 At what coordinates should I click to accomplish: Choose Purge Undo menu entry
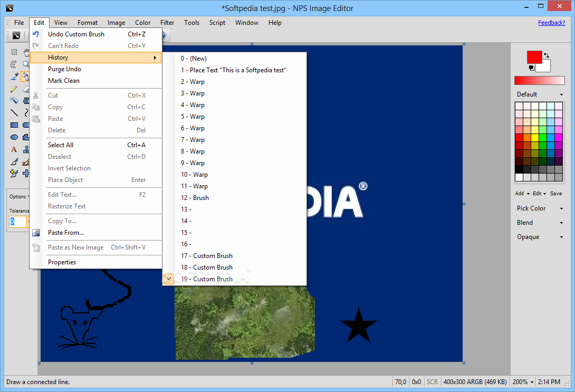click(95, 69)
